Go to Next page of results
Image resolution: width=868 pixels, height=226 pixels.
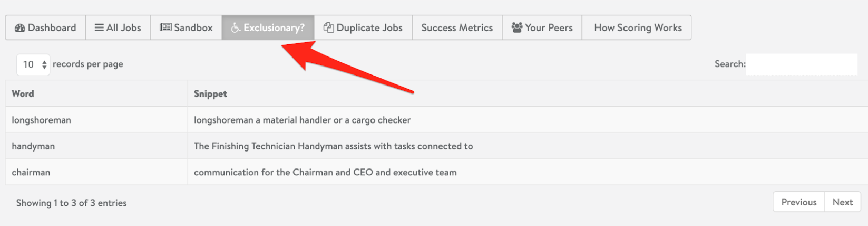[x=842, y=202]
